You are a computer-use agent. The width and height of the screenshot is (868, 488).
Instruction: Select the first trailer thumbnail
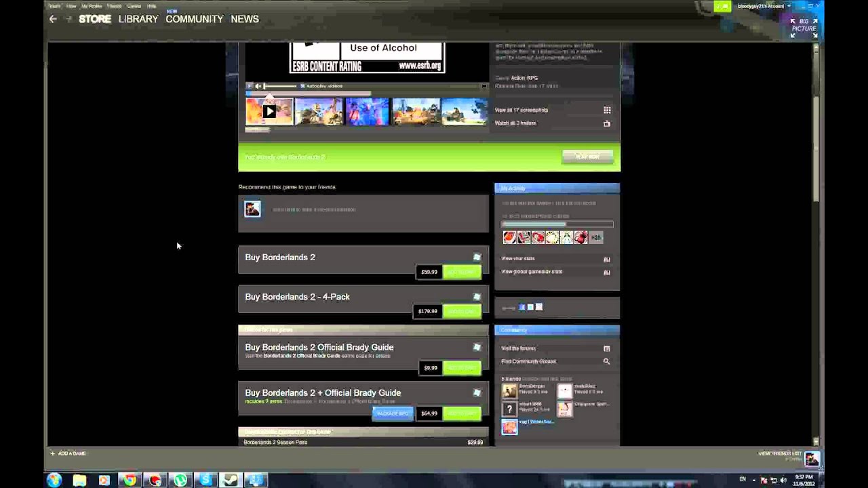coord(269,112)
